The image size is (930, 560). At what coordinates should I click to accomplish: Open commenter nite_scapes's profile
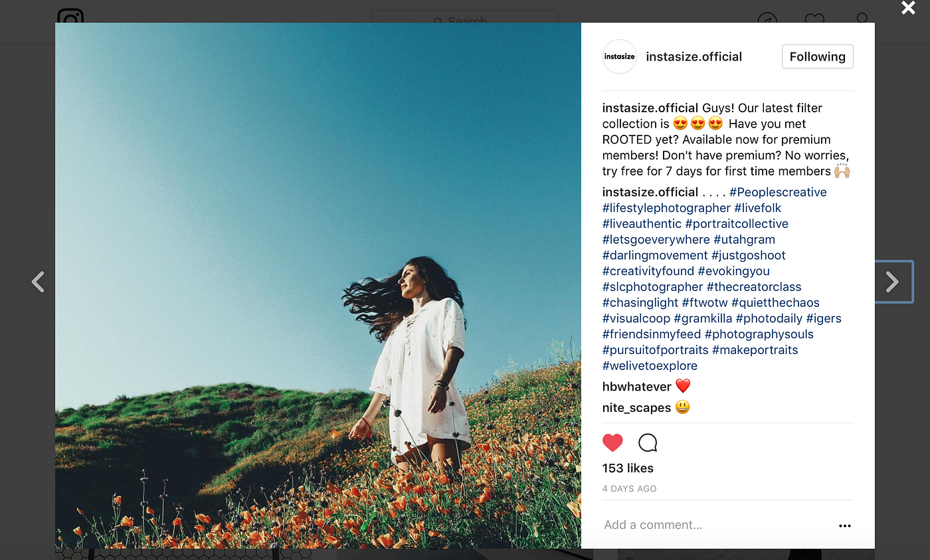point(636,408)
